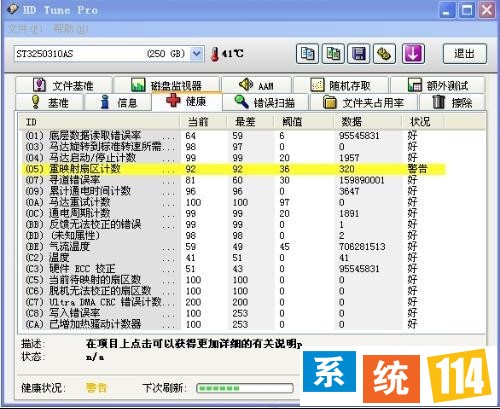Screen dimensions: 500x409
Task: Select the (BE) 气流温度 row
Action: (x=233, y=247)
